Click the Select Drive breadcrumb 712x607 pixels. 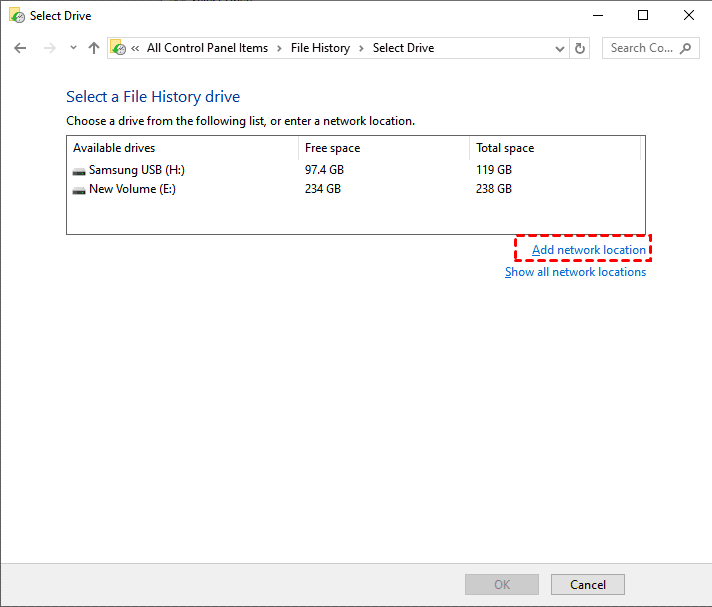pyautogui.click(x=403, y=48)
